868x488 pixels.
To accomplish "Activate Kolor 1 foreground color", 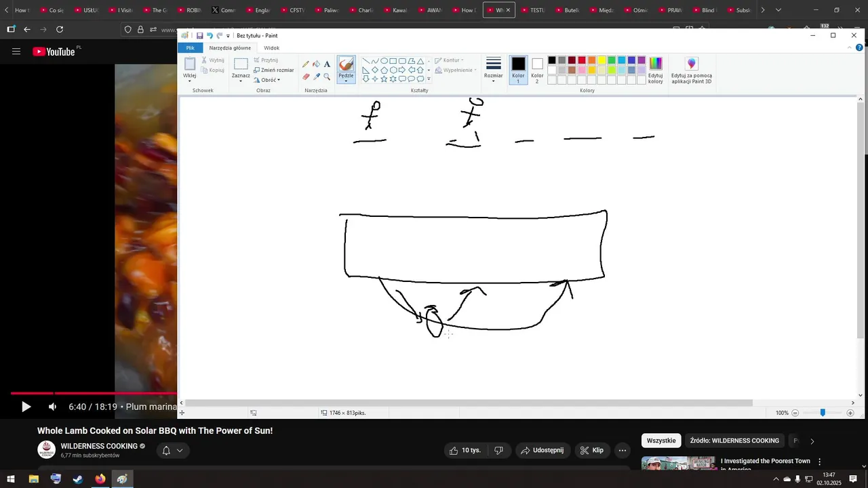I will coord(518,70).
